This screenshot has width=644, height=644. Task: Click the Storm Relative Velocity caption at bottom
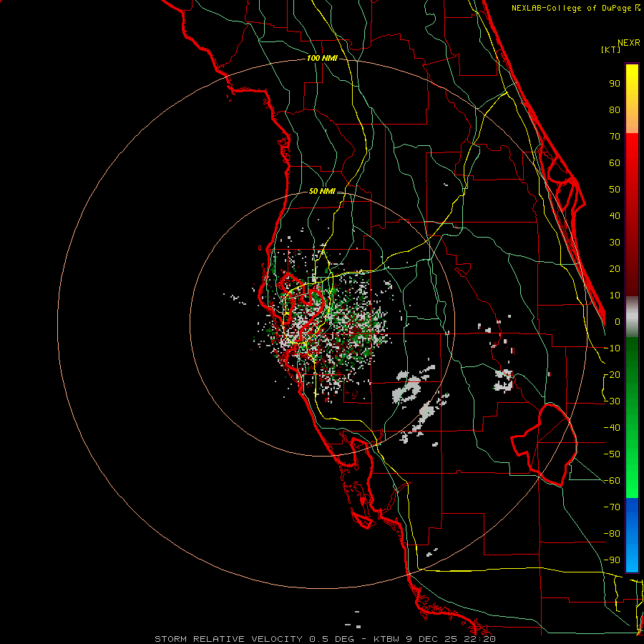coord(325,639)
